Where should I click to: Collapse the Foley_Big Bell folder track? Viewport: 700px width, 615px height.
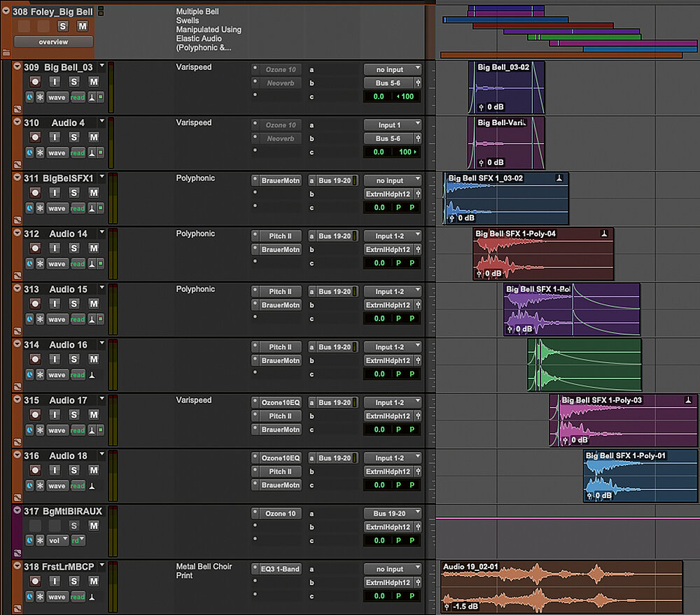[6, 11]
